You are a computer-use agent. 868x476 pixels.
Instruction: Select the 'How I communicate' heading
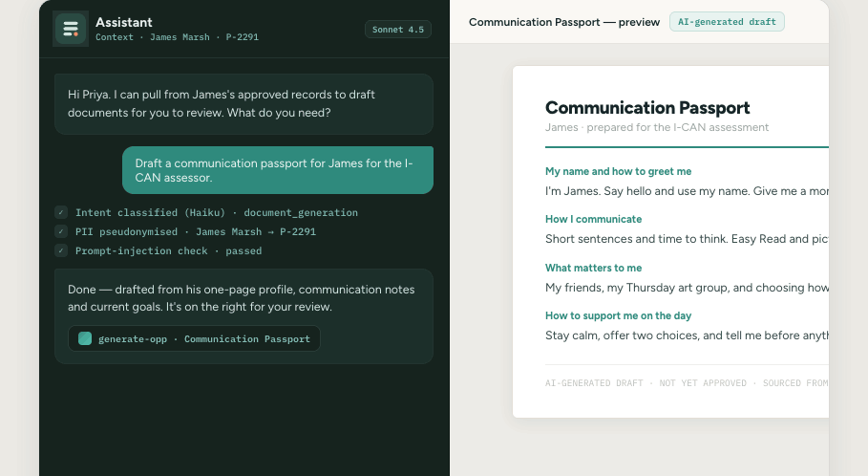click(x=593, y=219)
